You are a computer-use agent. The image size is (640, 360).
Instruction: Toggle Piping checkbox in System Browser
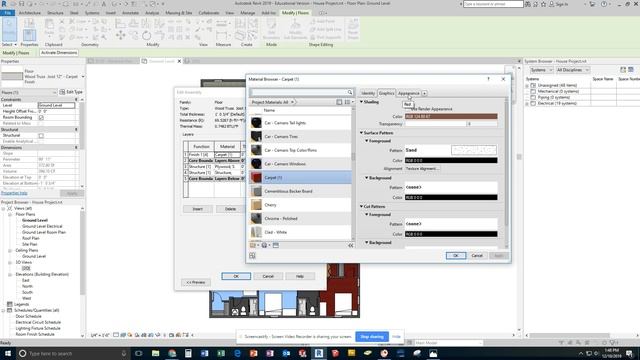(x=533, y=98)
